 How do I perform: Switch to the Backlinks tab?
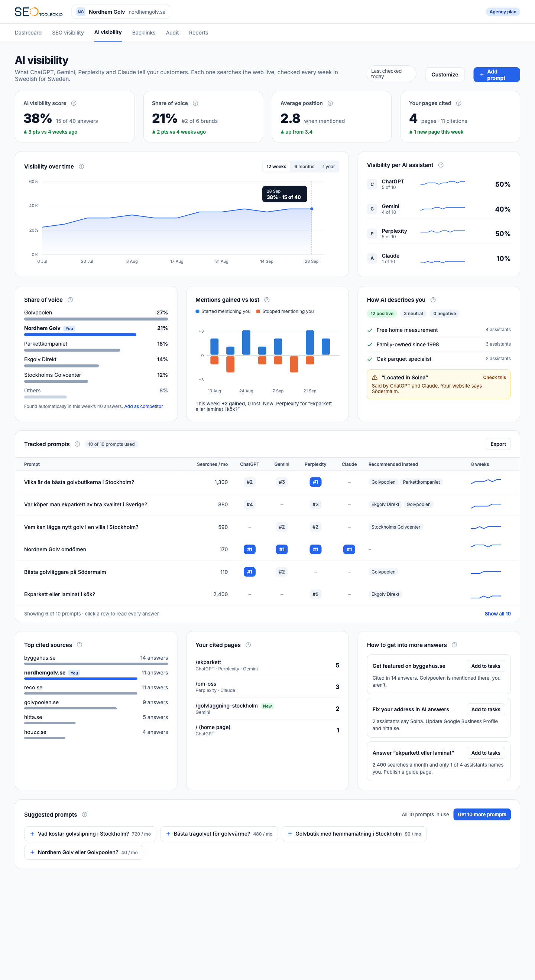click(x=143, y=33)
